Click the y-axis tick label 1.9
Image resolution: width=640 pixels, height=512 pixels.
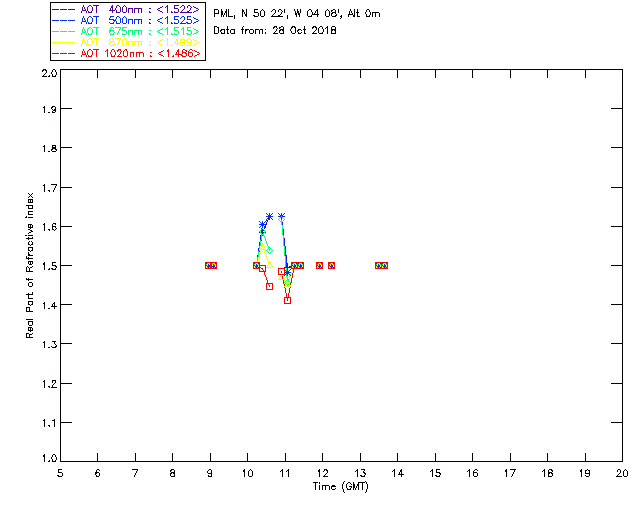pyautogui.click(x=49, y=109)
